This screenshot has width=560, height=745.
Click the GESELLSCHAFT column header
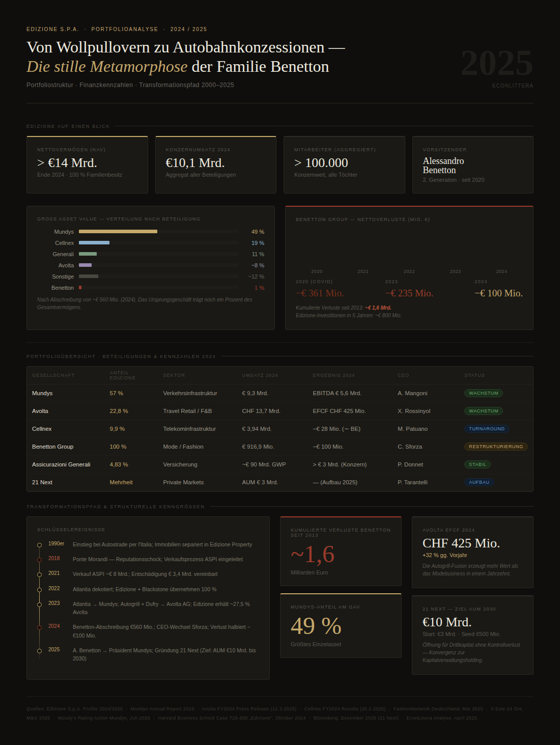click(53, 375)
